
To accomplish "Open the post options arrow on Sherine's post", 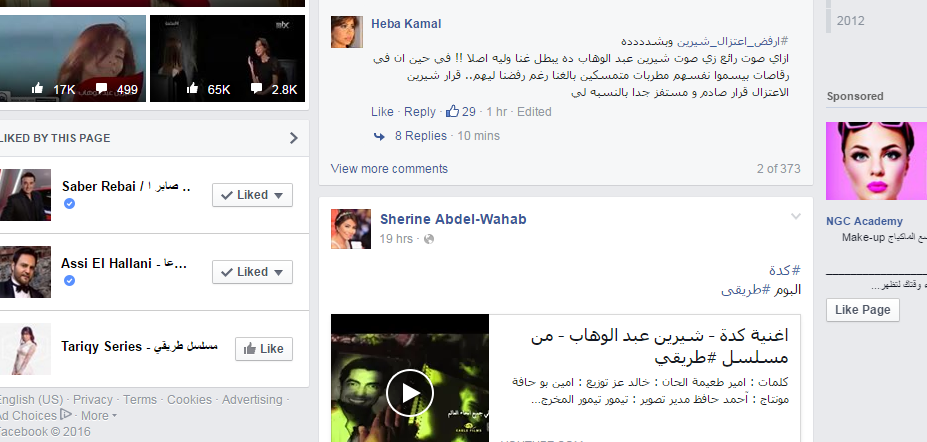I will coord(796,217).
